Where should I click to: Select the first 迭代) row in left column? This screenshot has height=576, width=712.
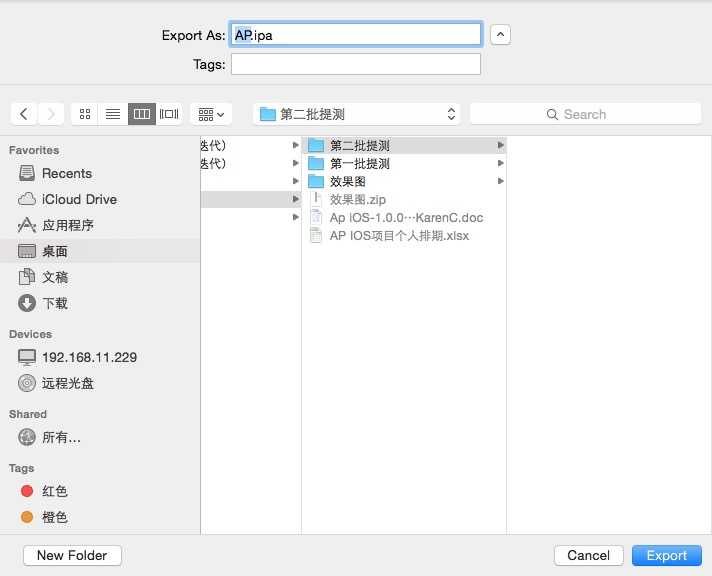pyautogui.click(x=251, y=145)
